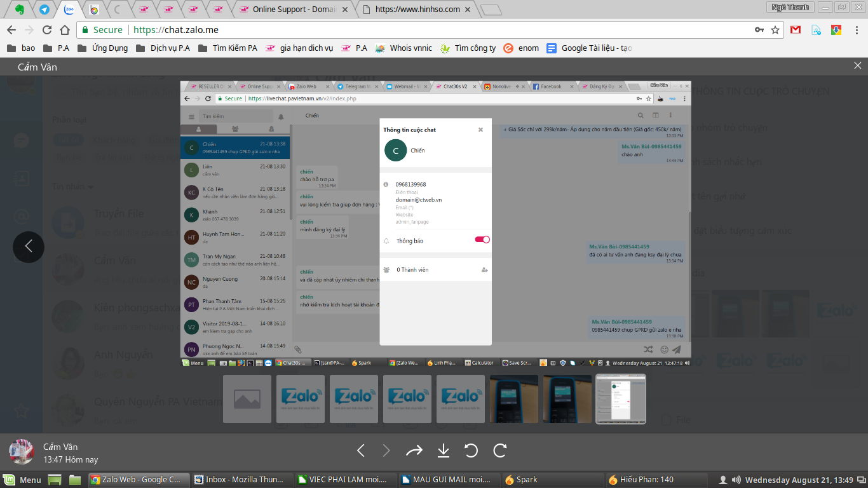
Task: Click the forward/share image arrow icon
Action: tap(414, 451)
